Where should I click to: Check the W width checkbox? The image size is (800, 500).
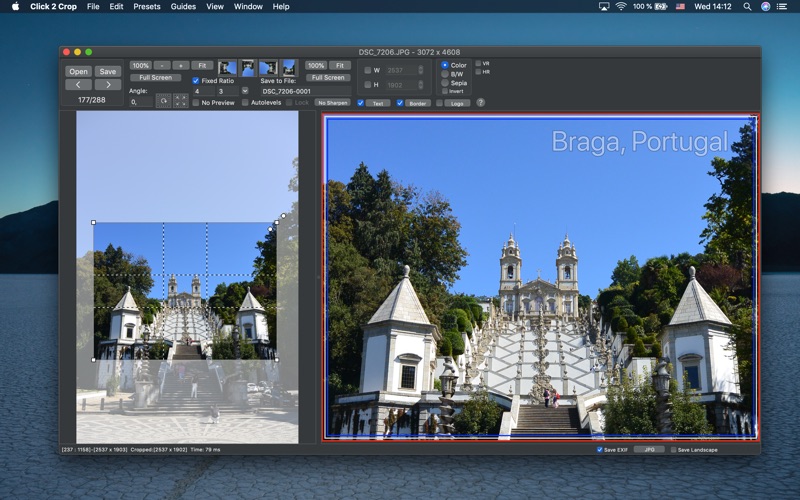(367, 70)
